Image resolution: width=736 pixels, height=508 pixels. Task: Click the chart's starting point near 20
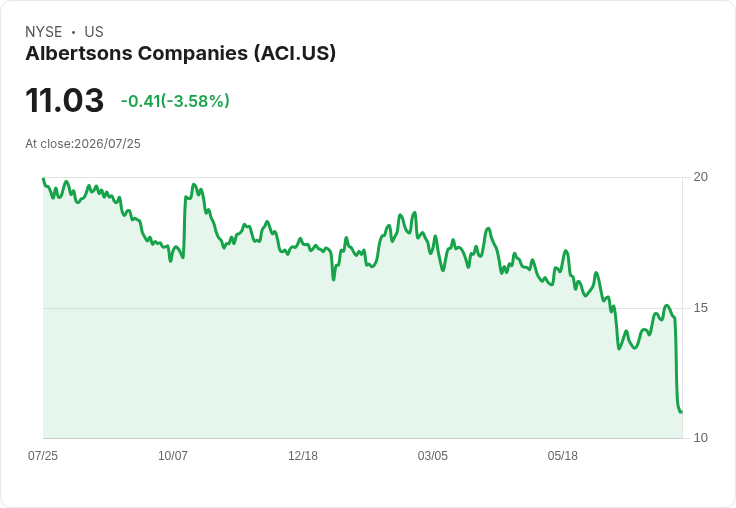43,178
